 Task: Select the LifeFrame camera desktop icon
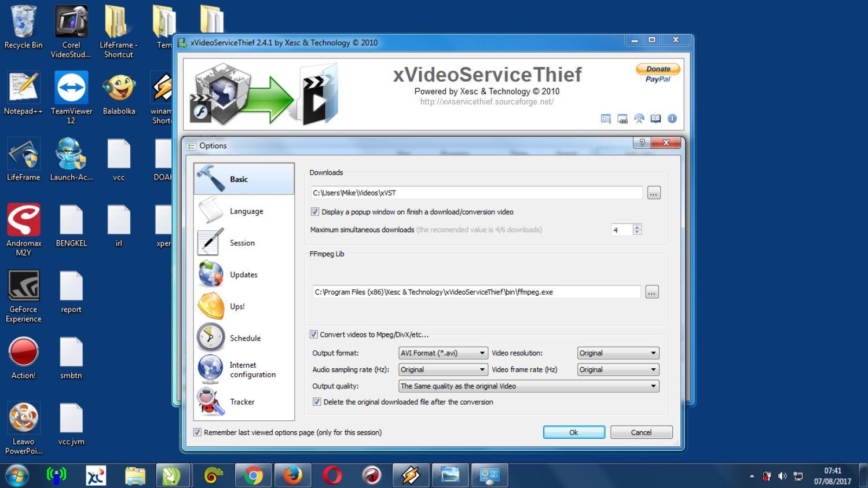(23, 159)
